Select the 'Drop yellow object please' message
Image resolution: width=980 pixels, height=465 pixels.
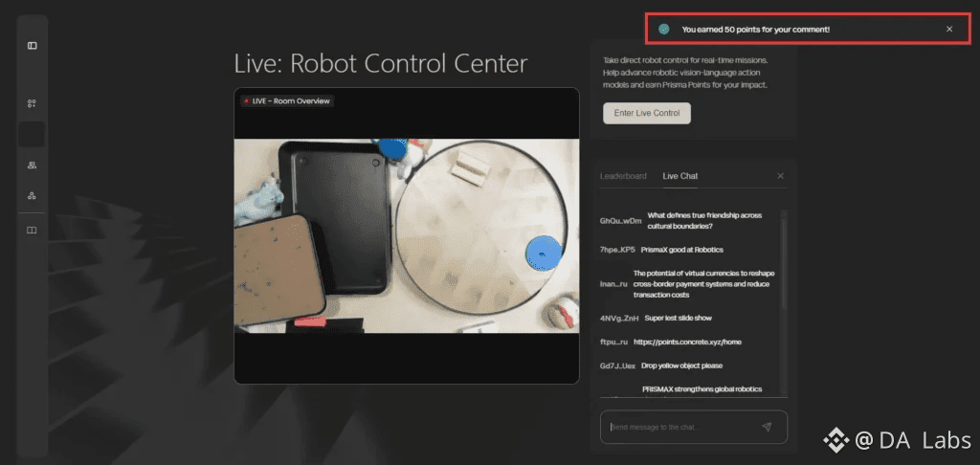point(681,365)
